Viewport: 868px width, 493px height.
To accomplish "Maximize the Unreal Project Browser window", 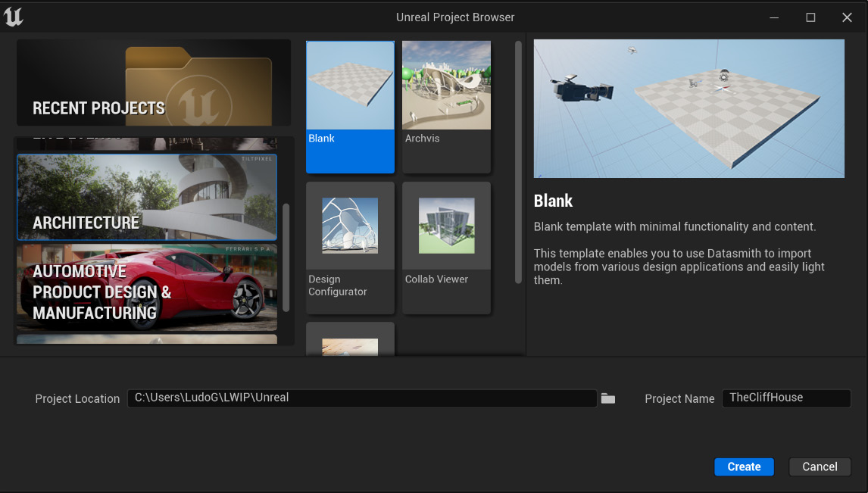I will coord(810,17).
